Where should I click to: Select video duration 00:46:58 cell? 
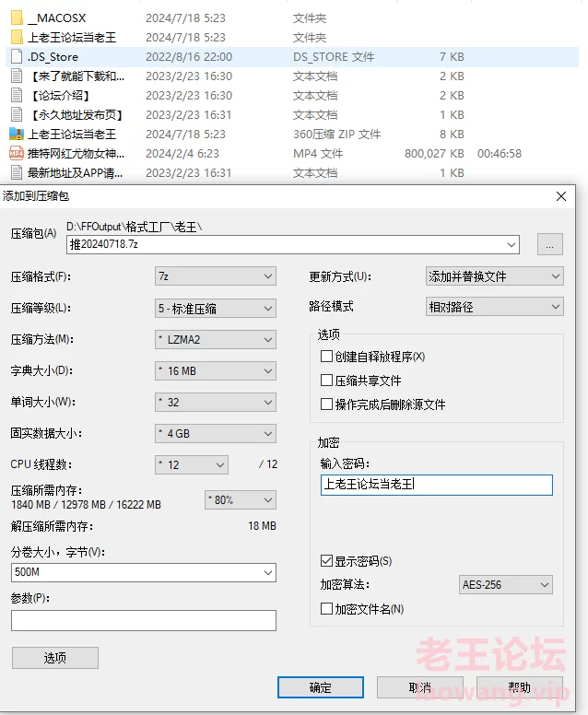click(x=500, y=153)
